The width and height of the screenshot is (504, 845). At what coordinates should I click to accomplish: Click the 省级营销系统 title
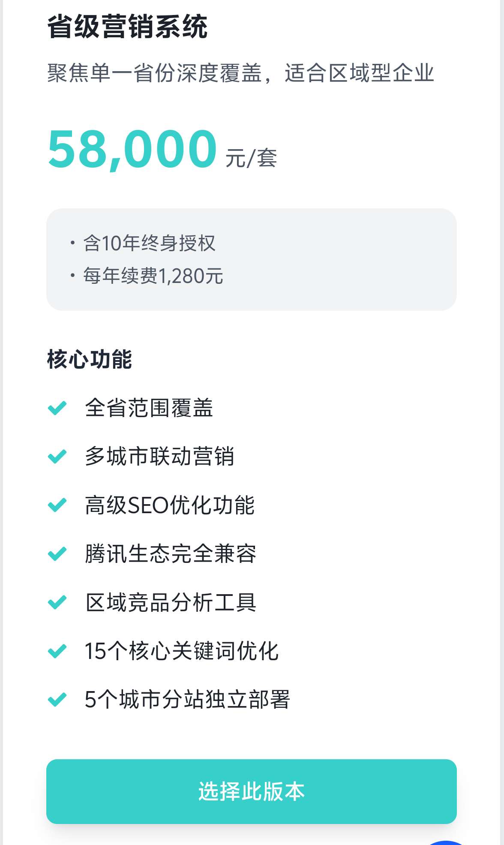(127, 27)
